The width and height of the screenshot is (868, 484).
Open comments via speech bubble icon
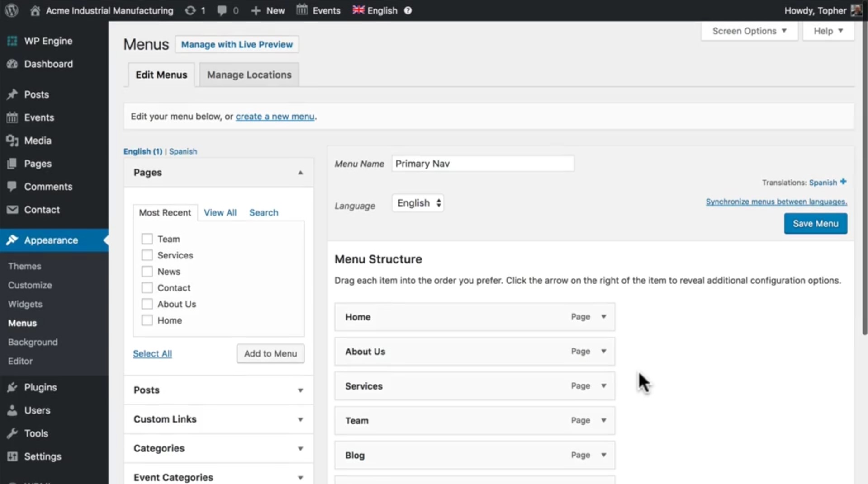pyautogui.click(x=221, y=10)
